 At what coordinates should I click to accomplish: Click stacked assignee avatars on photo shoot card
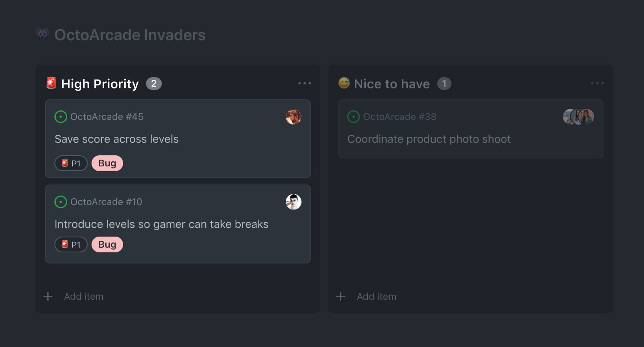tap(578, 117)
